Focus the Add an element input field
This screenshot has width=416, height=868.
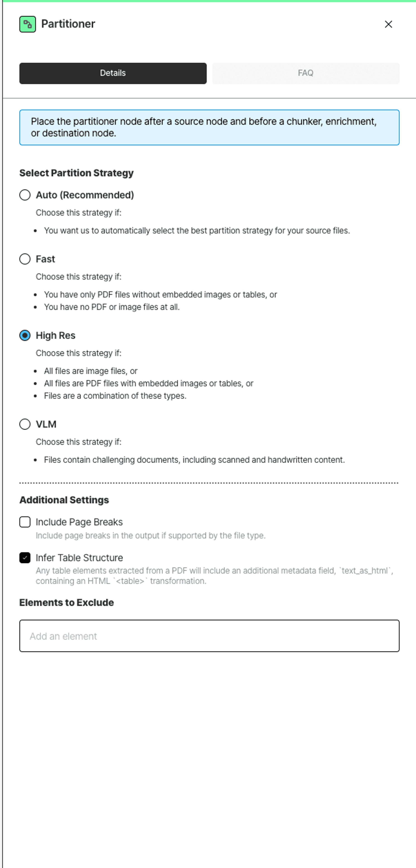pos(209,636)
